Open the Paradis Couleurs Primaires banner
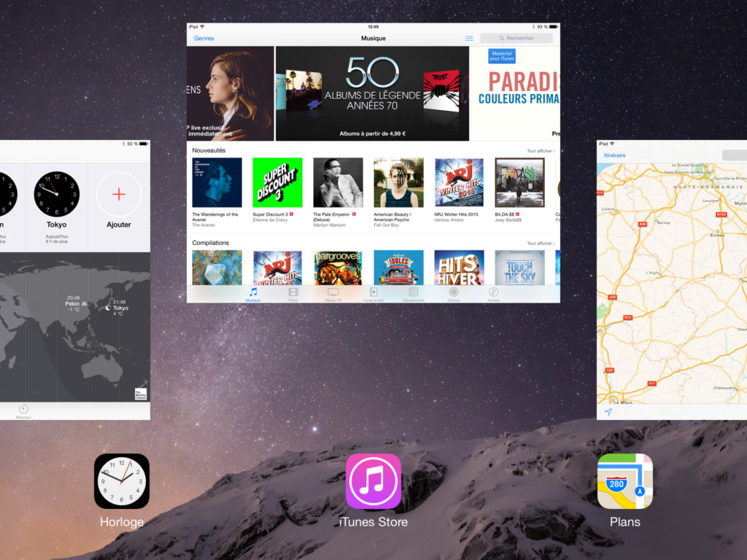Viewport: 747px width, 560px height. point(515,93)
